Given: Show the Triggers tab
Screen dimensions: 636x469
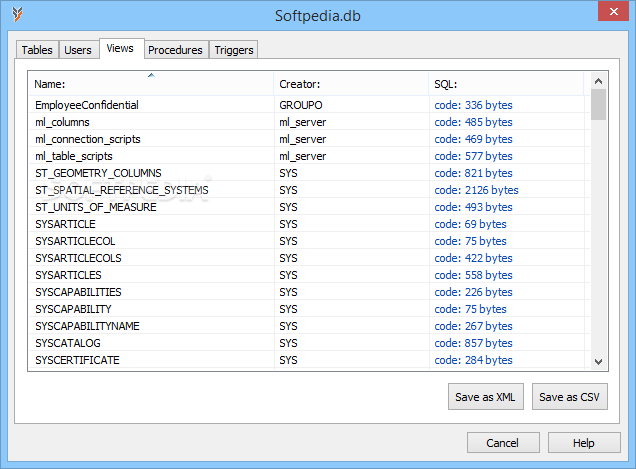Looking at the screenshot, I should (x=234, y=50).
